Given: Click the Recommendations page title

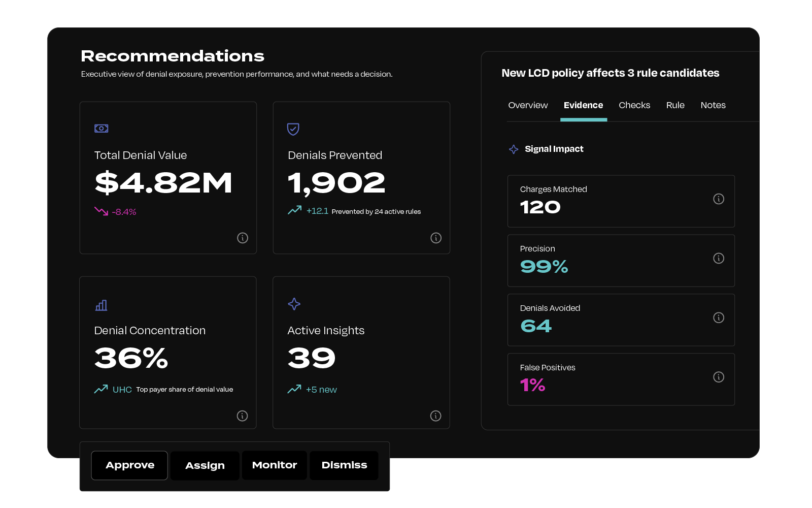Looking at the screenshot, I should tap(173, 56).
